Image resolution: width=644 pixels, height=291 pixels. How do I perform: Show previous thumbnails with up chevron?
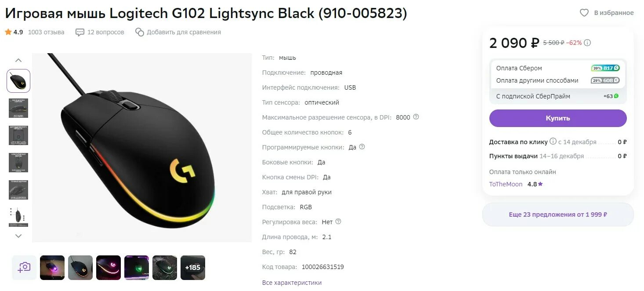click(x=18, y=60)
